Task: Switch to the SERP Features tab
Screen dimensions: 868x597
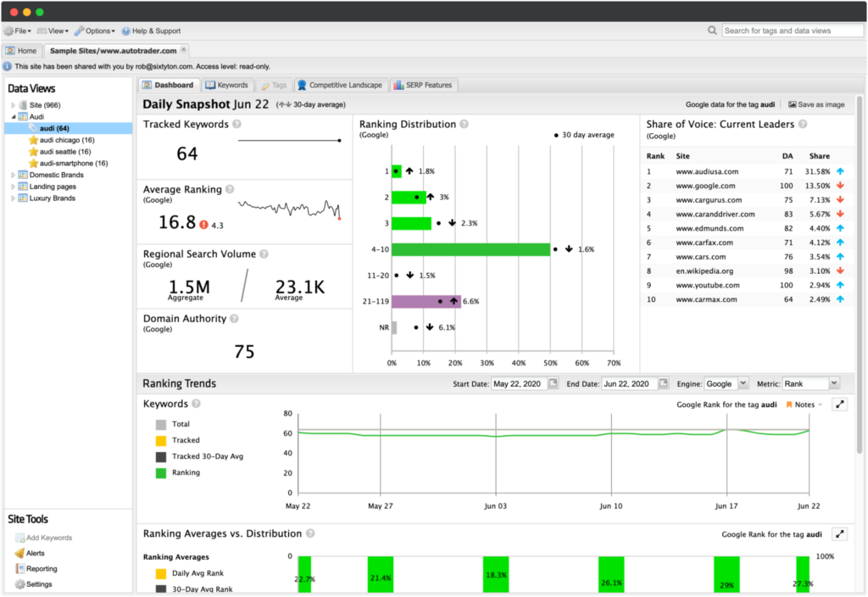Action: point(423,86)
